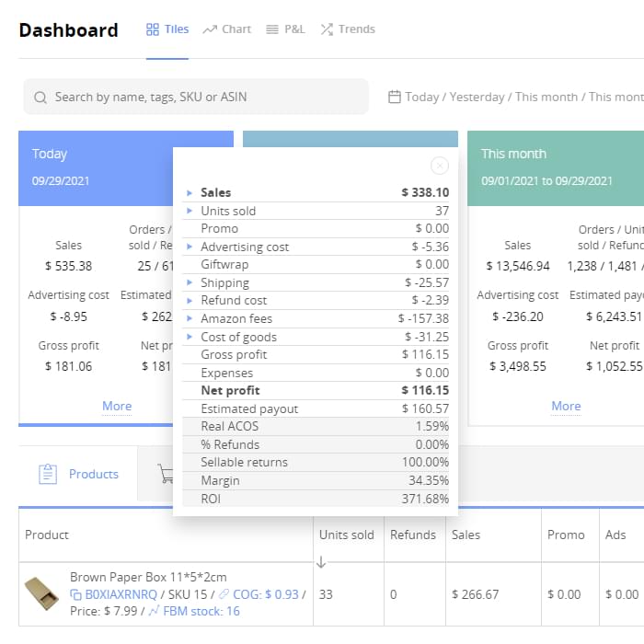The width and height of the screenshot is (644, 644).
Task: Click This month sales $ 13,546.94
Action: (517, 266)
